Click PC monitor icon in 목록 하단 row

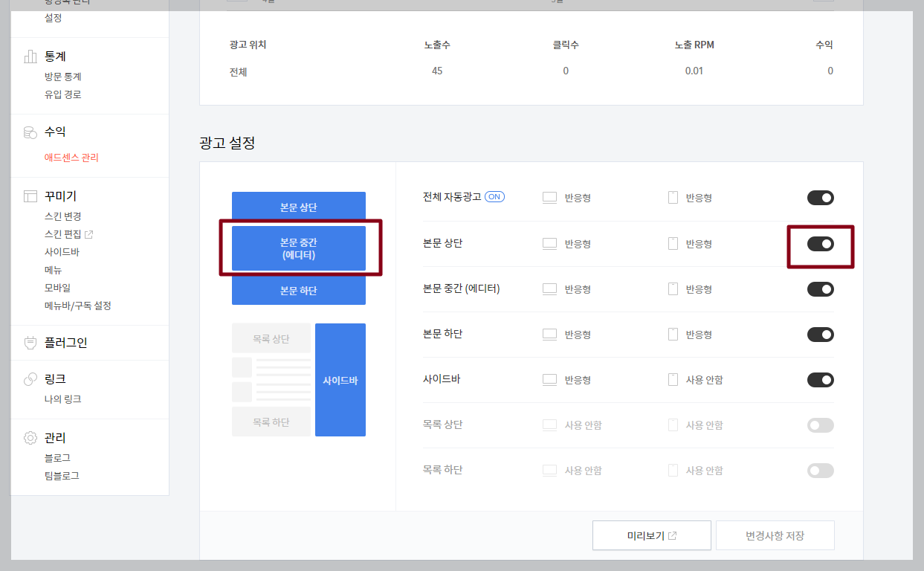549,471
